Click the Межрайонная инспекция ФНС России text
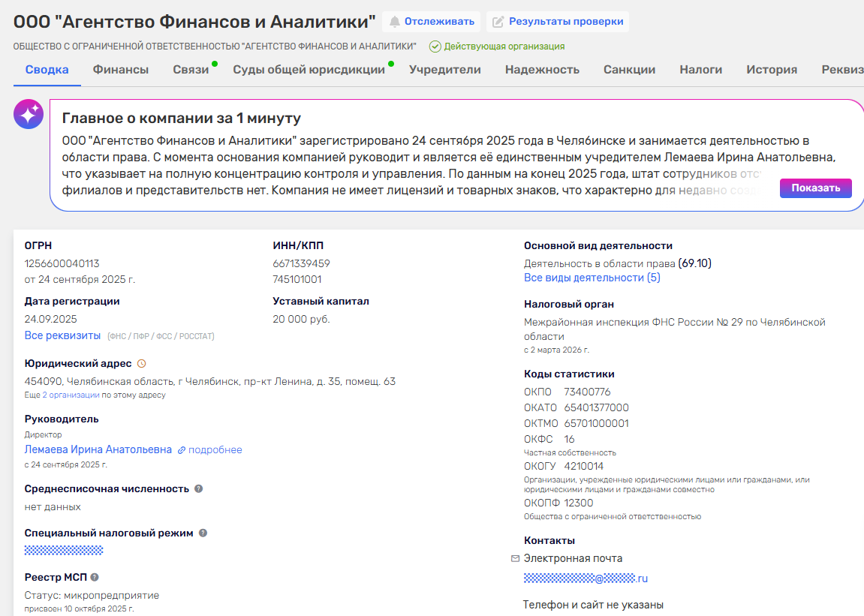This screenshot has width=864, height=616. pyautogui.click(x=674, y=329)
